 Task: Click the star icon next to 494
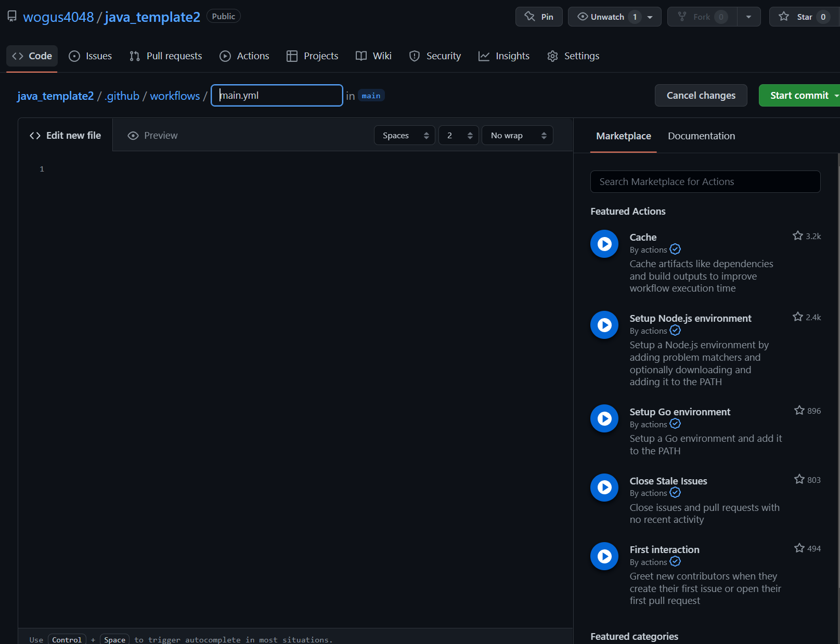[x=799, y=548]
